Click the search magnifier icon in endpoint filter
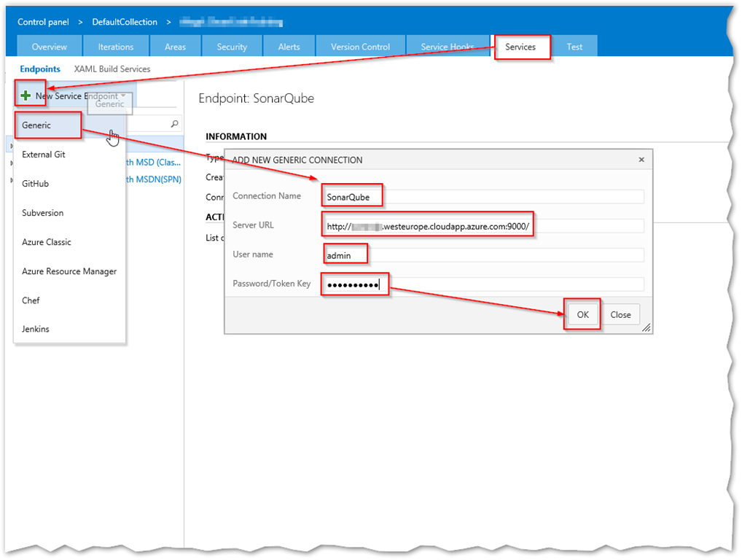The image size is (742, 560). pyautogui.click(x=174, y=124)
